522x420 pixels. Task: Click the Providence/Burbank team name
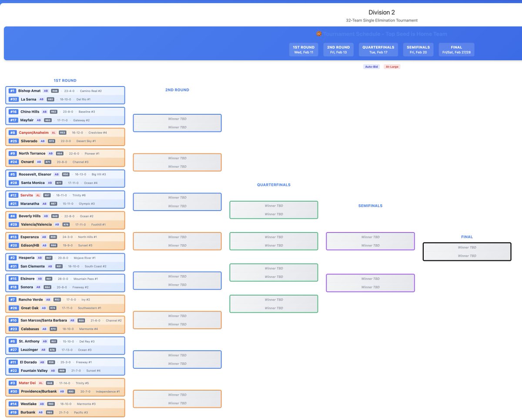click(x=39, y=391)
